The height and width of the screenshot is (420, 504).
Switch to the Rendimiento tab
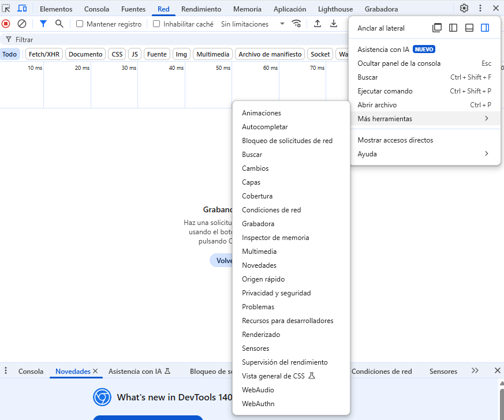(201, 9)
